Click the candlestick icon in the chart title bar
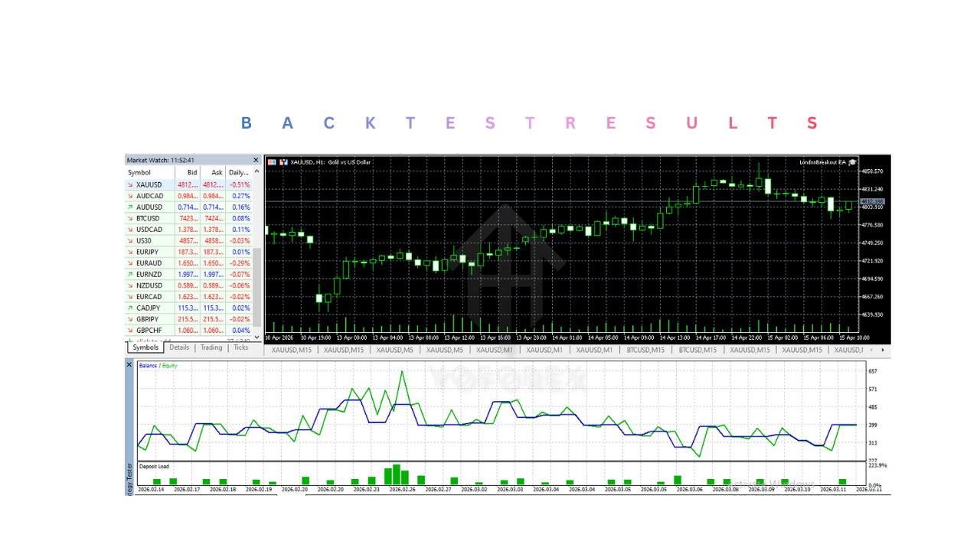The width and height of the screenshot is (980, 551). pyautogui.click(x=282, y=161)
